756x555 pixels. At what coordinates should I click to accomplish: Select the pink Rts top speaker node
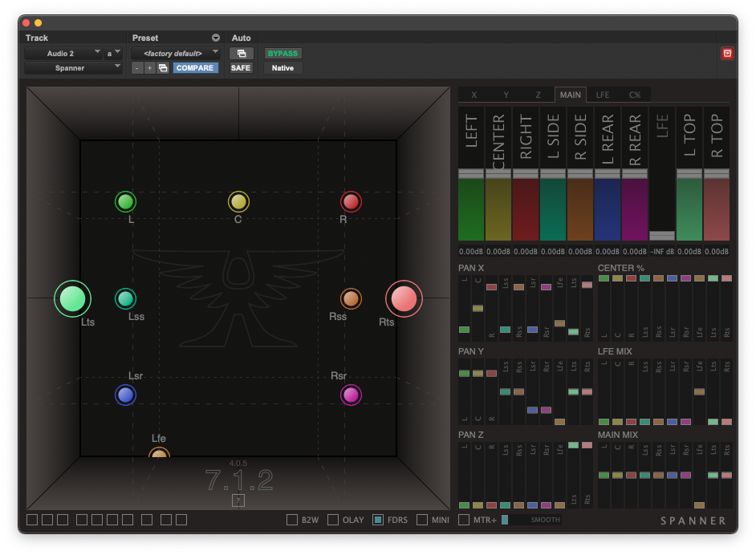[404, 298]
